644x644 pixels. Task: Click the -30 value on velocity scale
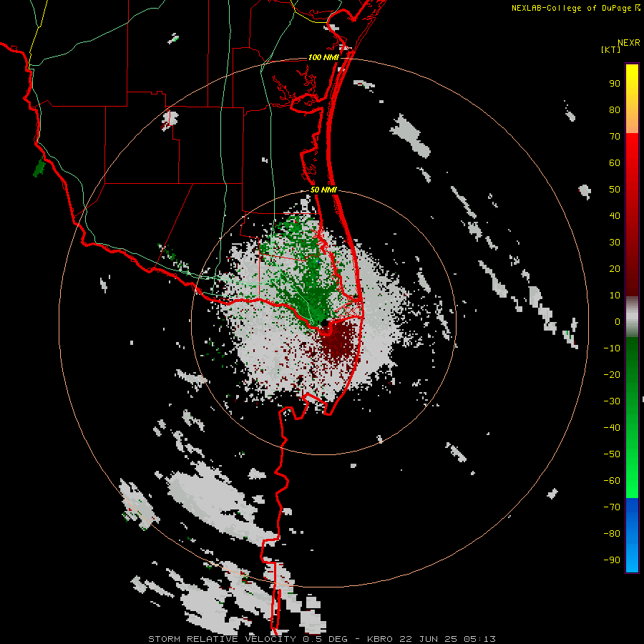pos(612,401)
